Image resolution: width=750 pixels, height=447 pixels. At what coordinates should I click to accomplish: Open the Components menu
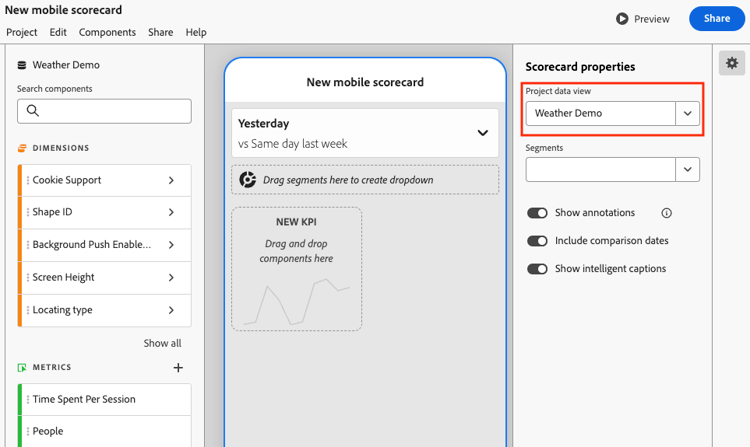tap(107, 32)
